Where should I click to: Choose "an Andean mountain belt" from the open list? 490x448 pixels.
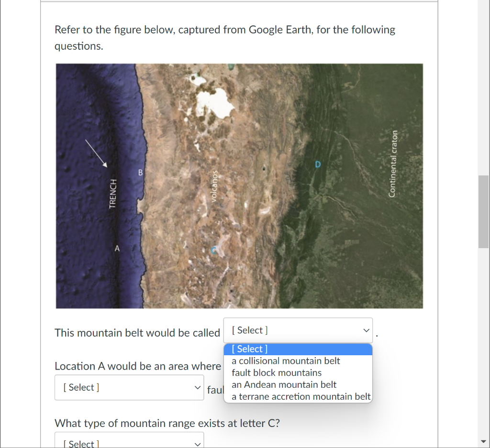coord(284,384)
